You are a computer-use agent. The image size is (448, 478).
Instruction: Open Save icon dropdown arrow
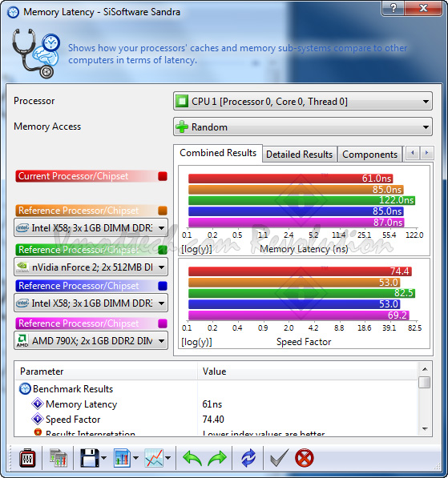pyautogui.click(x=103, y=458)
